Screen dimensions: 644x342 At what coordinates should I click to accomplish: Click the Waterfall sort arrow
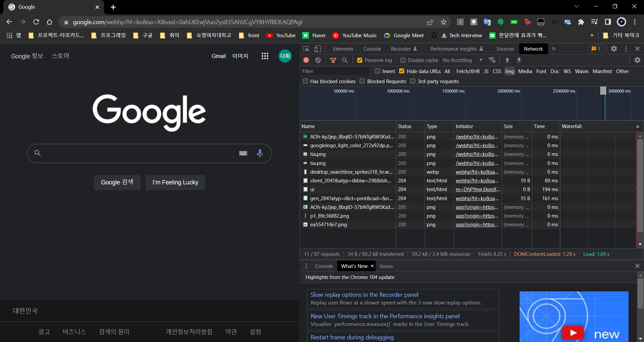tap(637, 126)
